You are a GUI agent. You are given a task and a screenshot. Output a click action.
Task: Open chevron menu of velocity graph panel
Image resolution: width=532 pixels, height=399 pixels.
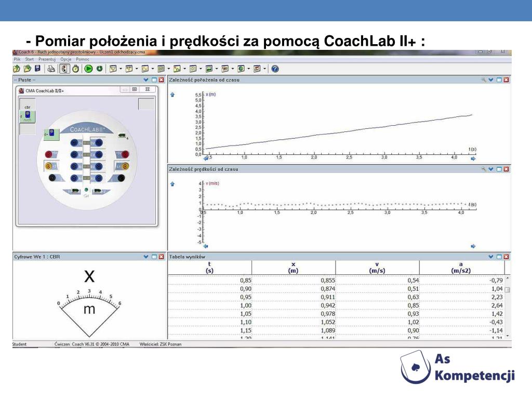(x=491, y=169)
